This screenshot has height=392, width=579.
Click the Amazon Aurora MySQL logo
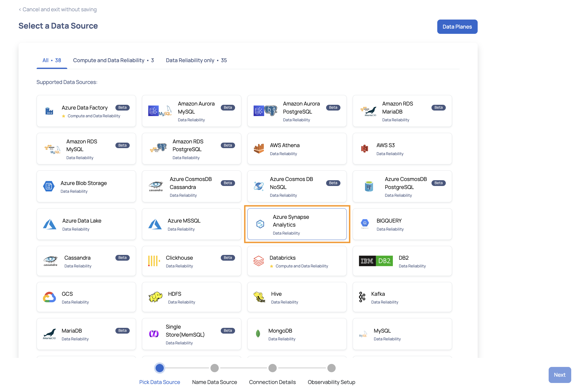[x=160, y=111]
